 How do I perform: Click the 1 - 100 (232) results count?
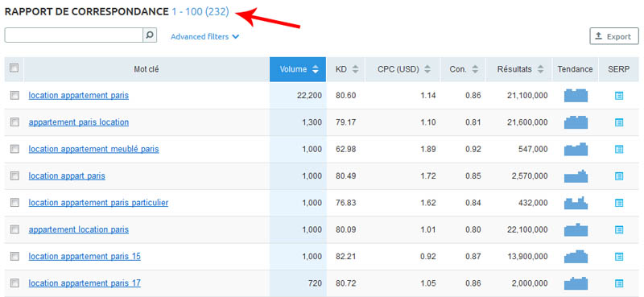[x=200, y=11]
